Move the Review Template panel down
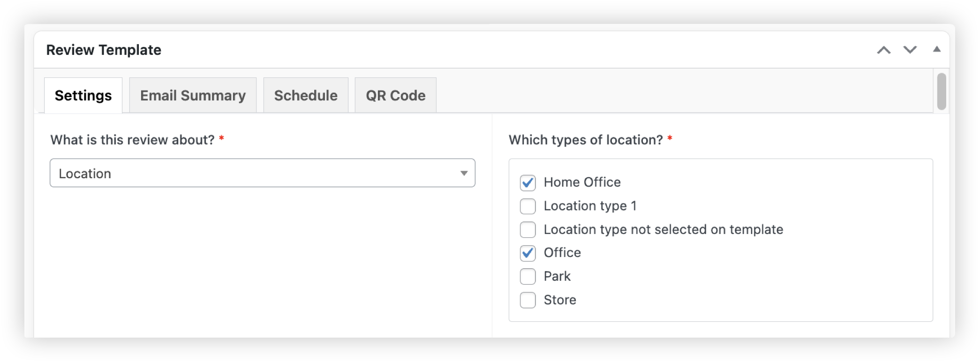The image size is (980, 362). point(910,50)
